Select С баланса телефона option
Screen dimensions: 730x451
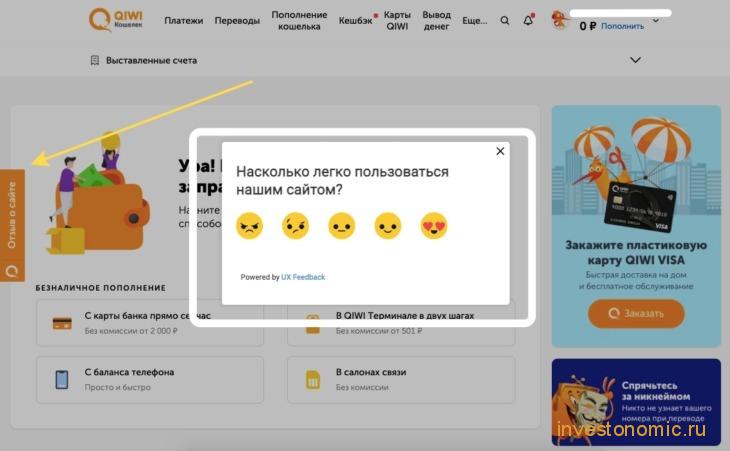[x=150, y=379]
